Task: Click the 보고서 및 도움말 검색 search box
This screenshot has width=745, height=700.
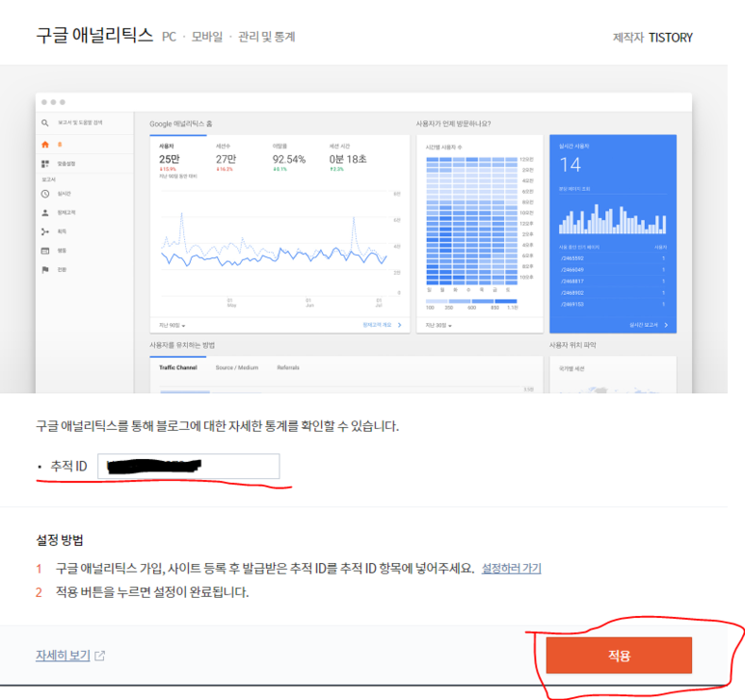Action: (80, 123)
